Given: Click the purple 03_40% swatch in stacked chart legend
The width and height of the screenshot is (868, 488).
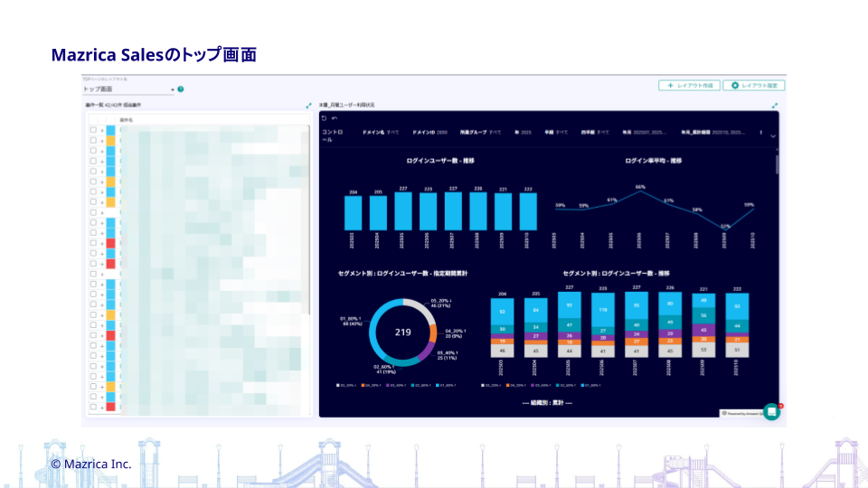Looking at the screenshot, I should (533, 385).
